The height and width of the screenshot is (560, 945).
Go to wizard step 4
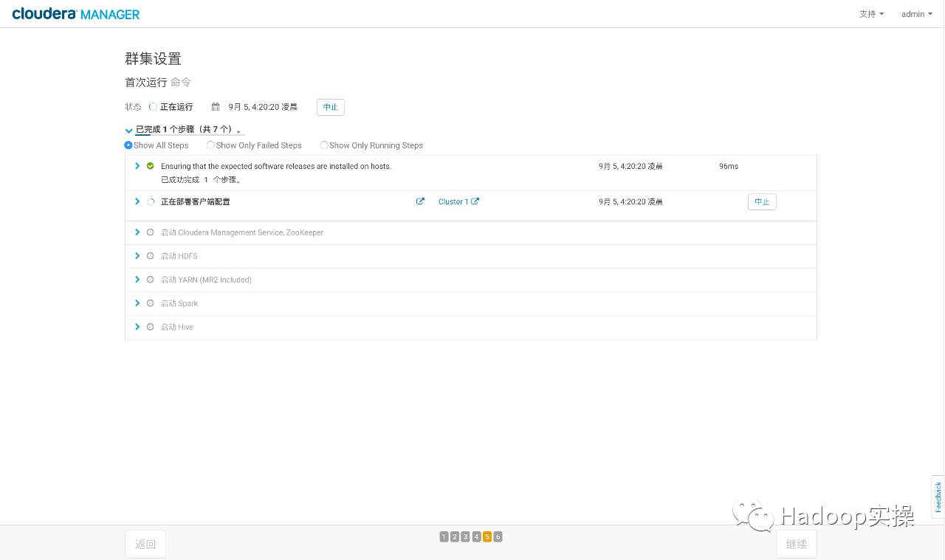coord(476,536)
